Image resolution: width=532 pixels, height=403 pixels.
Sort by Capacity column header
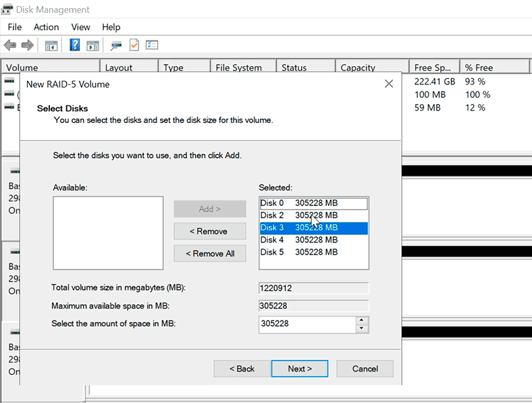[x=372, y=68]
